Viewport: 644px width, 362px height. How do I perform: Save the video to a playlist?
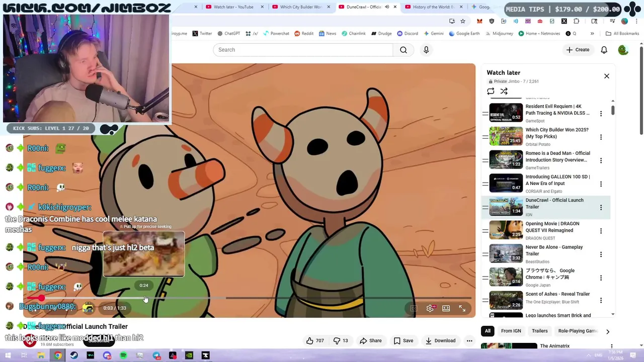404,340
